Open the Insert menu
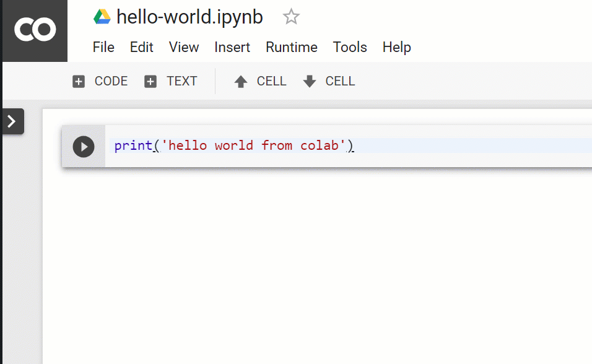592x364 pixels. [x=232, y=47]
